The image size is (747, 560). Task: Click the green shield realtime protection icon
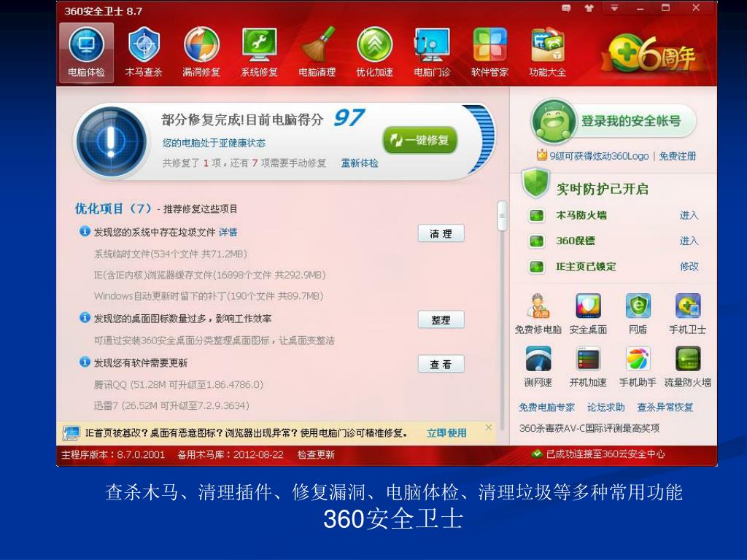(535, 183)
